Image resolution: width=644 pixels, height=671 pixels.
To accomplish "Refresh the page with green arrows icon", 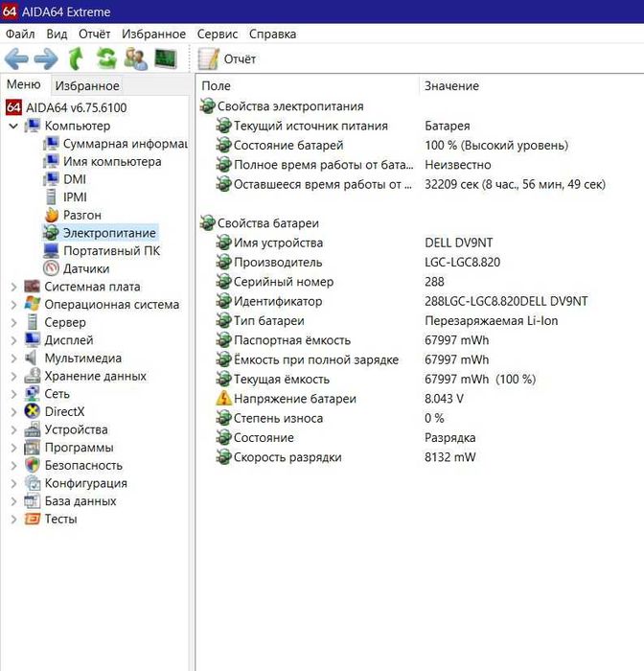I will click(106, 58).
